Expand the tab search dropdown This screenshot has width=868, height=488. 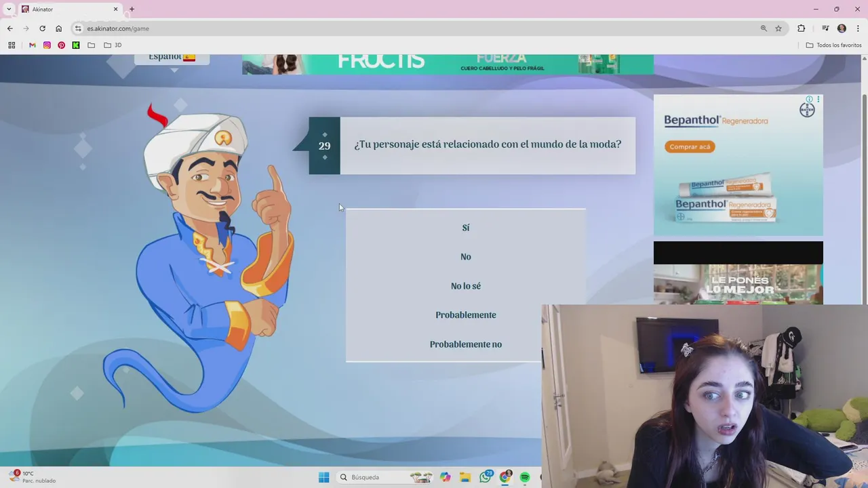pos(9,9)
